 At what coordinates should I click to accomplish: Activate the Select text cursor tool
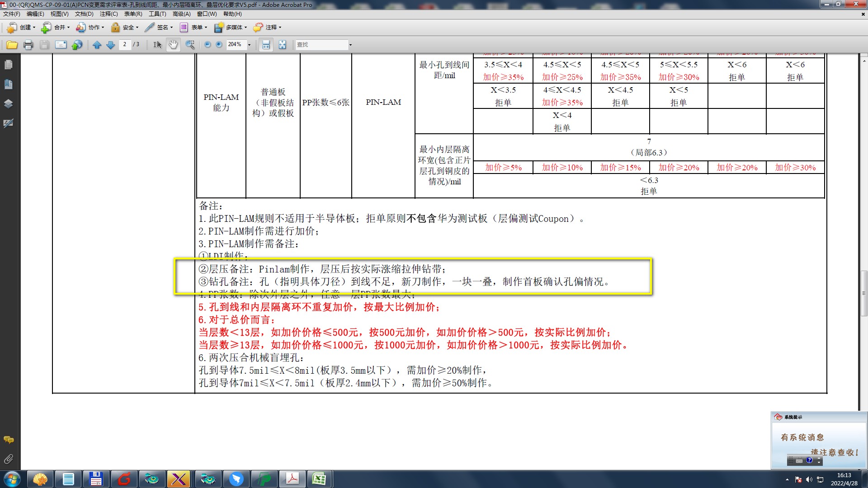(157, 45)
